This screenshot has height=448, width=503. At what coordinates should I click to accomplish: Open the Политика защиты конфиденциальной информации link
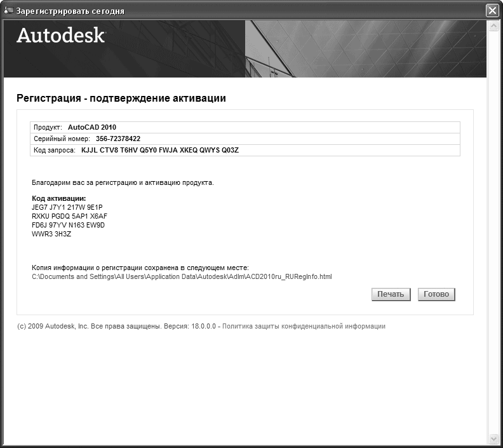tap(304, 326)
